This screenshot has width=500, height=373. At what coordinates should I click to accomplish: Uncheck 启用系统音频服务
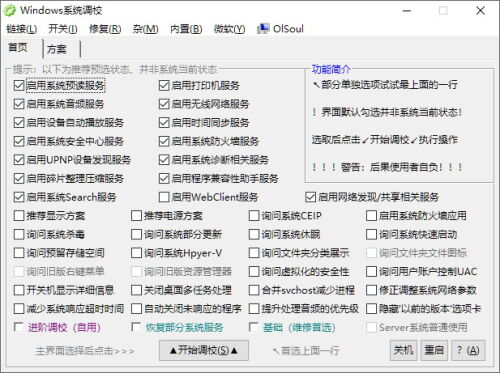point(19,104)
